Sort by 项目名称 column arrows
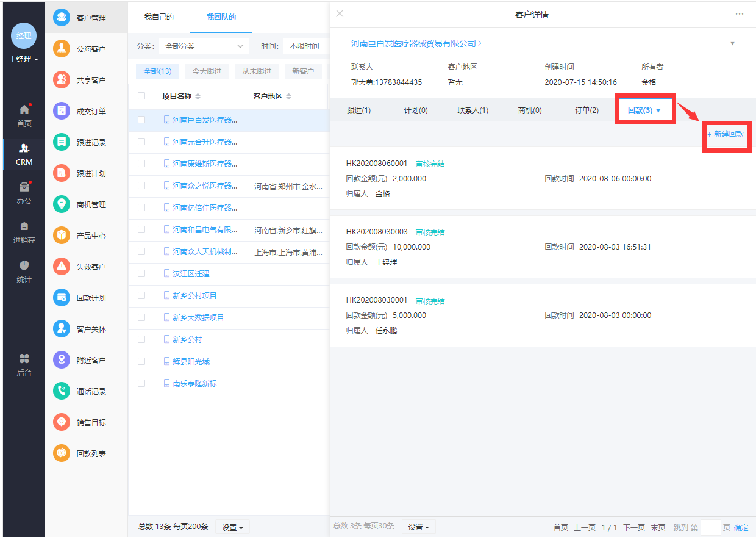The height and width of the screenshot is (537, 756). pyautogui.click(x=198, y=96)
